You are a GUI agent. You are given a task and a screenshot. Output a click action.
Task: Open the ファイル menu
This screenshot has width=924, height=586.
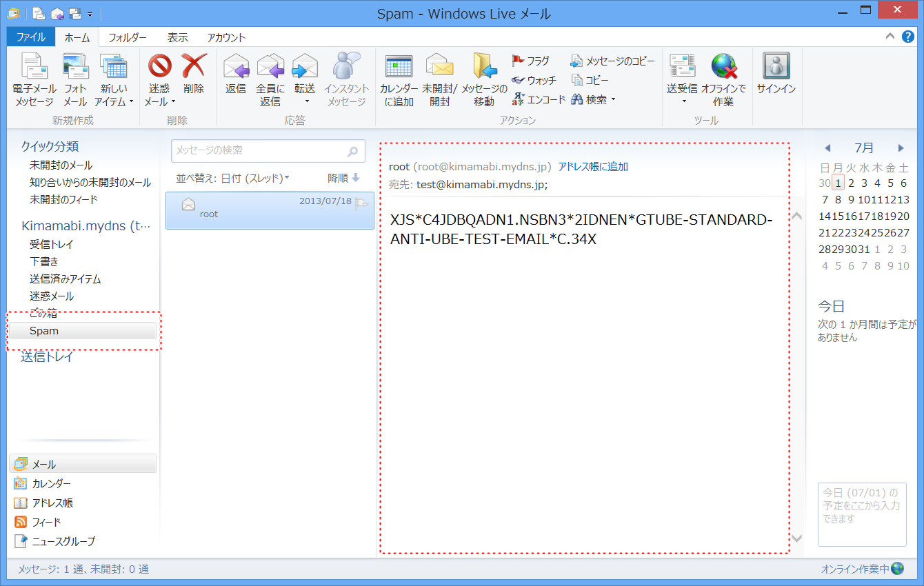pyautogui.click(x=31, y=37)
